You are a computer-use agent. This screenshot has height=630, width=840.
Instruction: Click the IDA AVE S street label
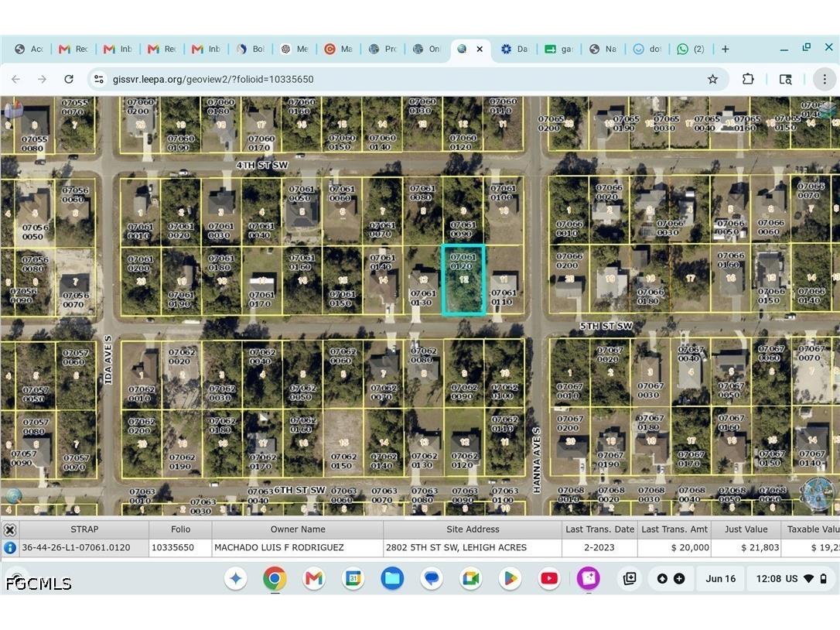coord(108,360)
